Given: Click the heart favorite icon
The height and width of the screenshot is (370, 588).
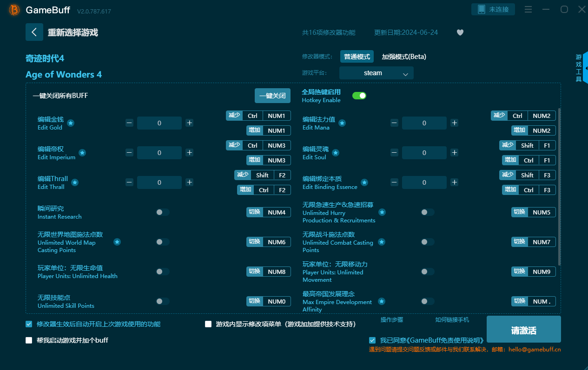Looking at the screenshot, I should 460,32.
